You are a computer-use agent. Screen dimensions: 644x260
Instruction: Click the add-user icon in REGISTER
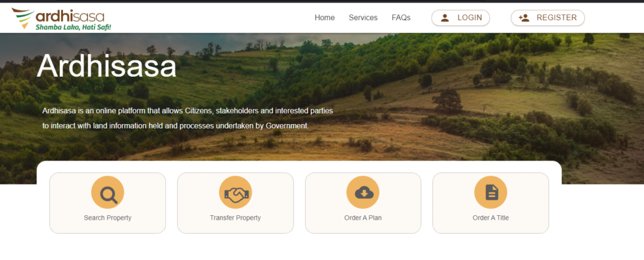pos(524,18)
